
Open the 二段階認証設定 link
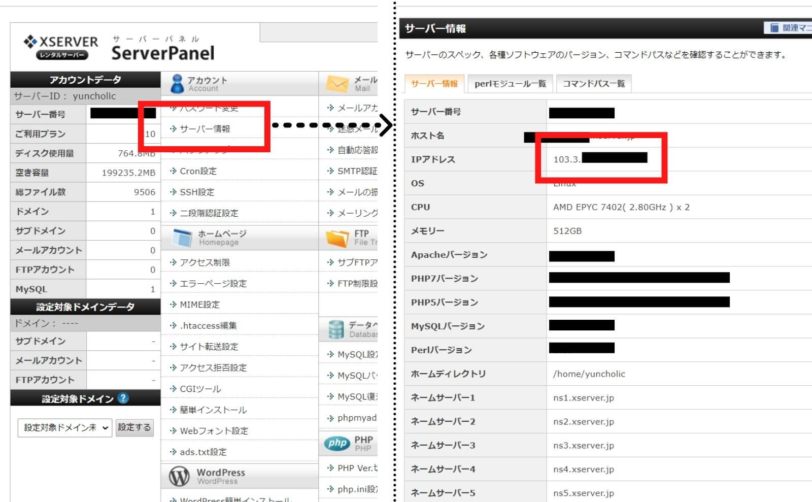(x=209, y=213)
